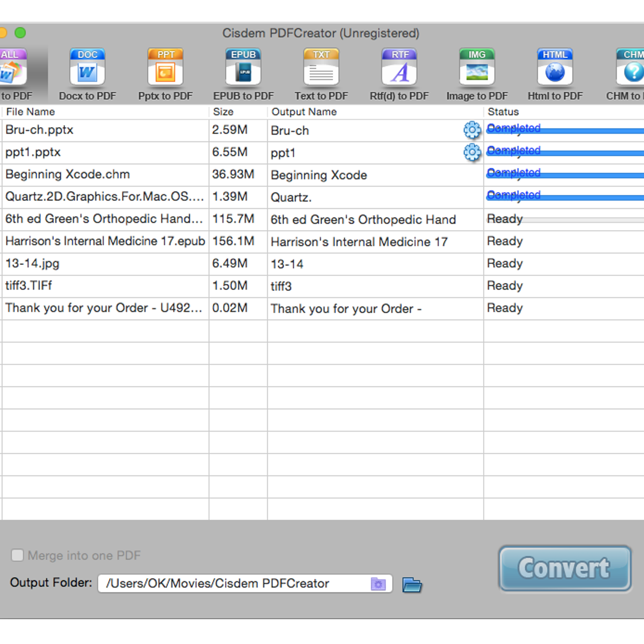
Task: Open settings gear for Bru-ch output
Action: (x=472, y=130)
